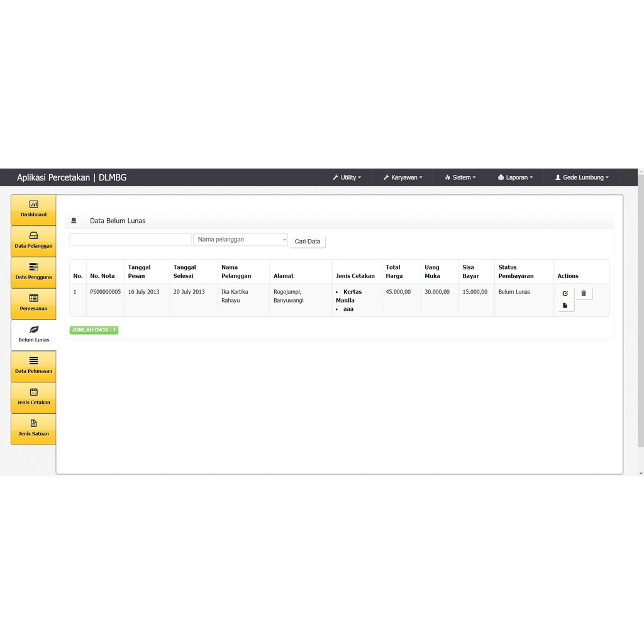
Task: Click the JUMLAH DATA : 1 badge
Action: [x=94, y=330]
